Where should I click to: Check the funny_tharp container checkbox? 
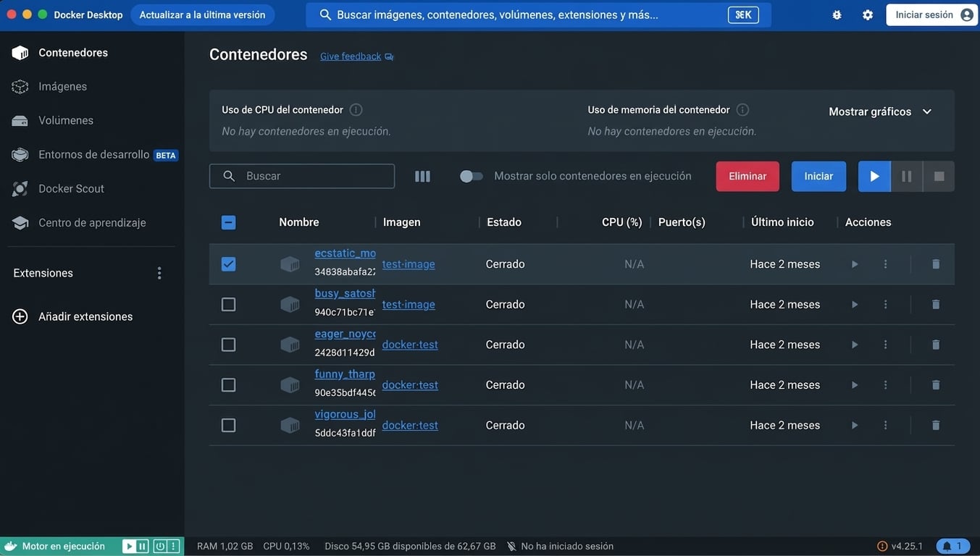coord(228,385)
